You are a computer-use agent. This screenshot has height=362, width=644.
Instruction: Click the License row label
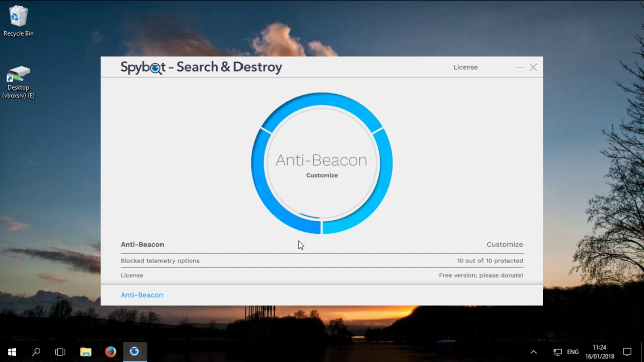(132, 275)
